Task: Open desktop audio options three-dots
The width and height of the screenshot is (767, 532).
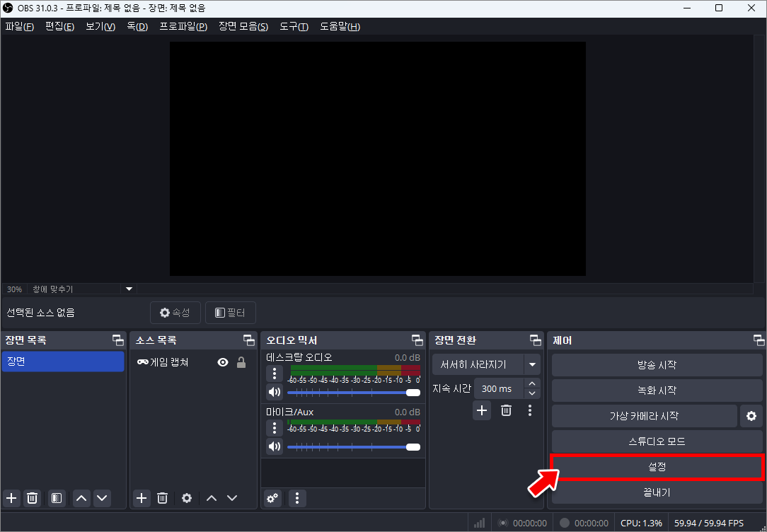Action: 275,374
